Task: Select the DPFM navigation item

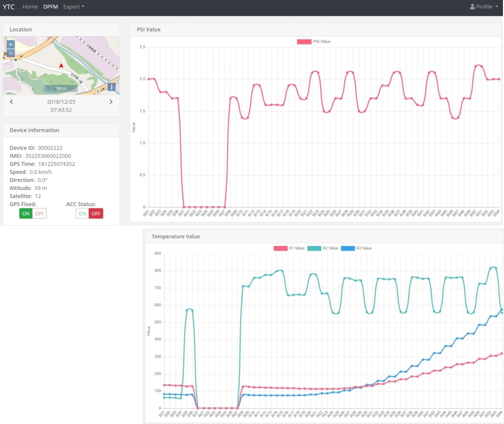Action: point(51,7)
